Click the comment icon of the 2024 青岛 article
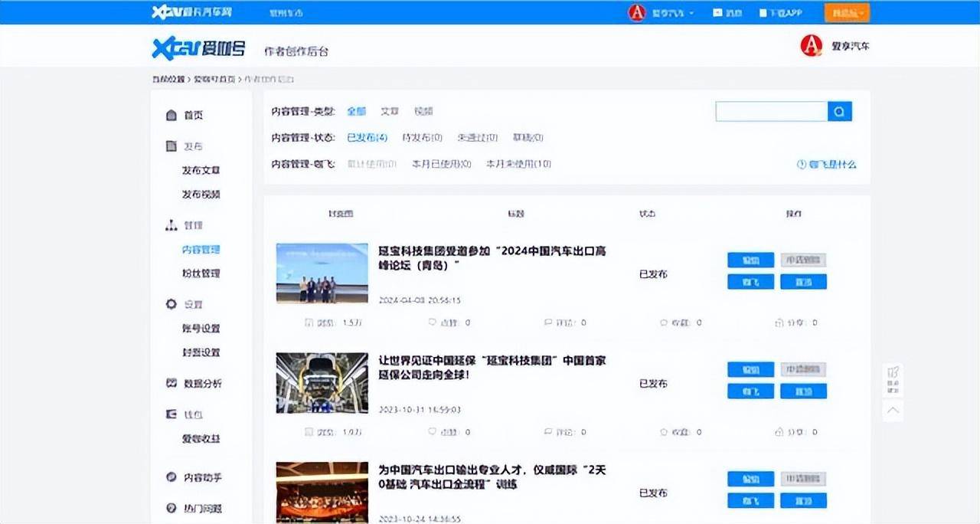 547,323
